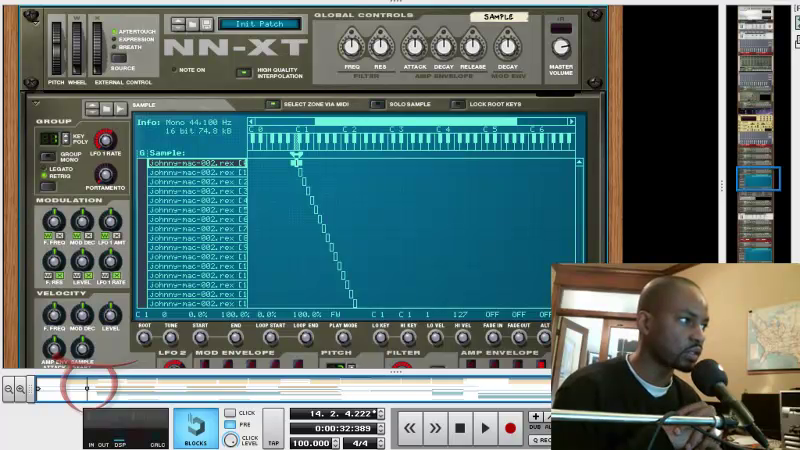The width and height of the screenshot is (800, 450).
Task: Save patch with the floppy disk icon
Action: tap(206, 24)
